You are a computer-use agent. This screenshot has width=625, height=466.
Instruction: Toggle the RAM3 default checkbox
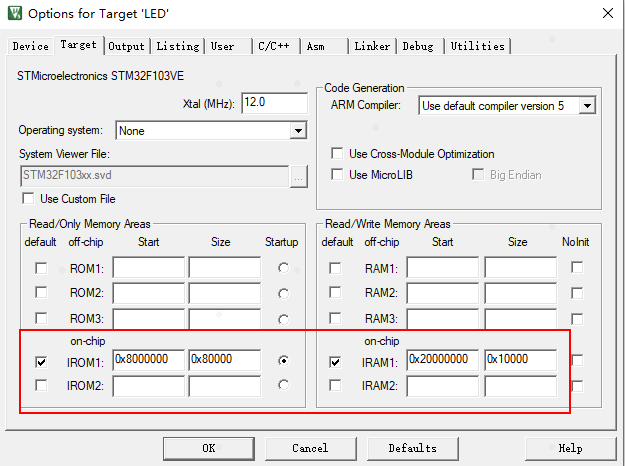(335, 318)
